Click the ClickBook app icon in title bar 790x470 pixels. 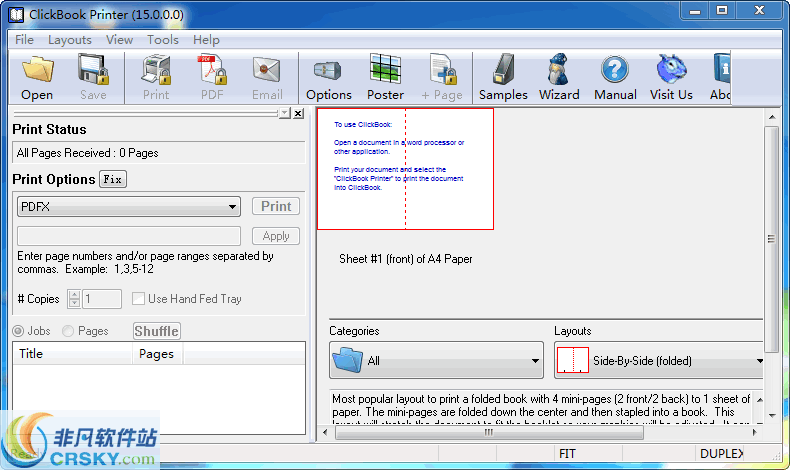coord(16,14)
